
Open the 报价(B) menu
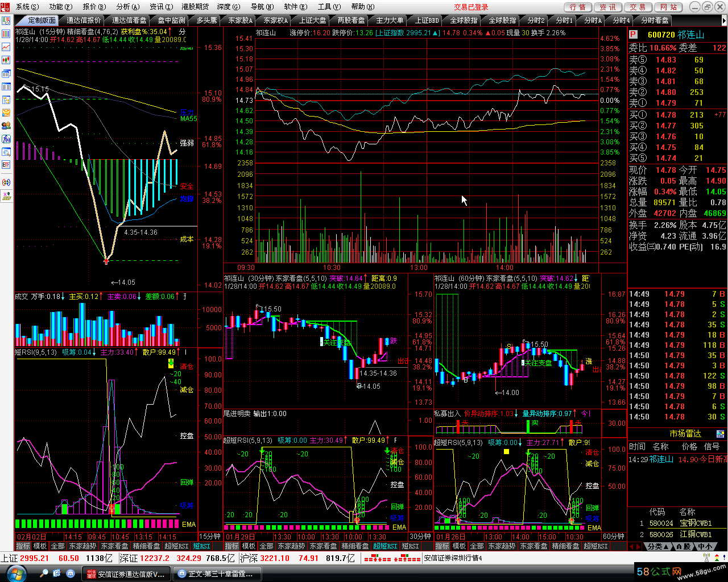[94, 7]
